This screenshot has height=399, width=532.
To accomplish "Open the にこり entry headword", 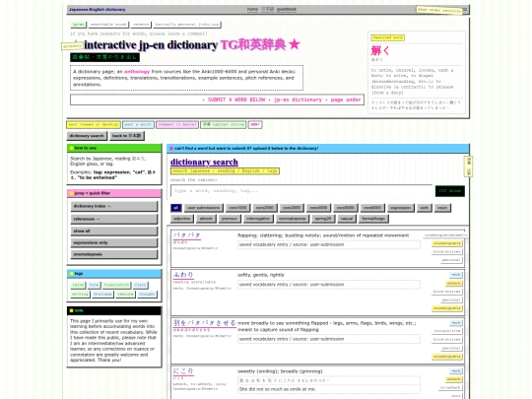I will pos(183,371).
